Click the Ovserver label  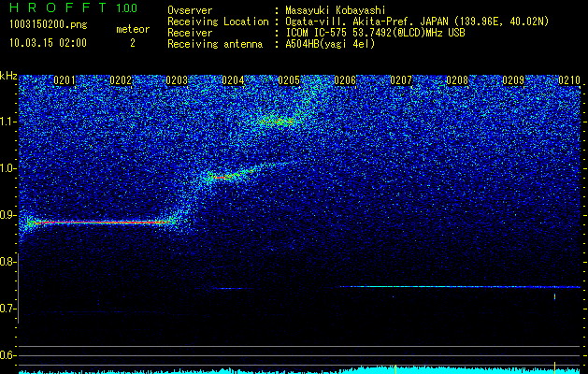pyautogui.click(x=190, y=11)
